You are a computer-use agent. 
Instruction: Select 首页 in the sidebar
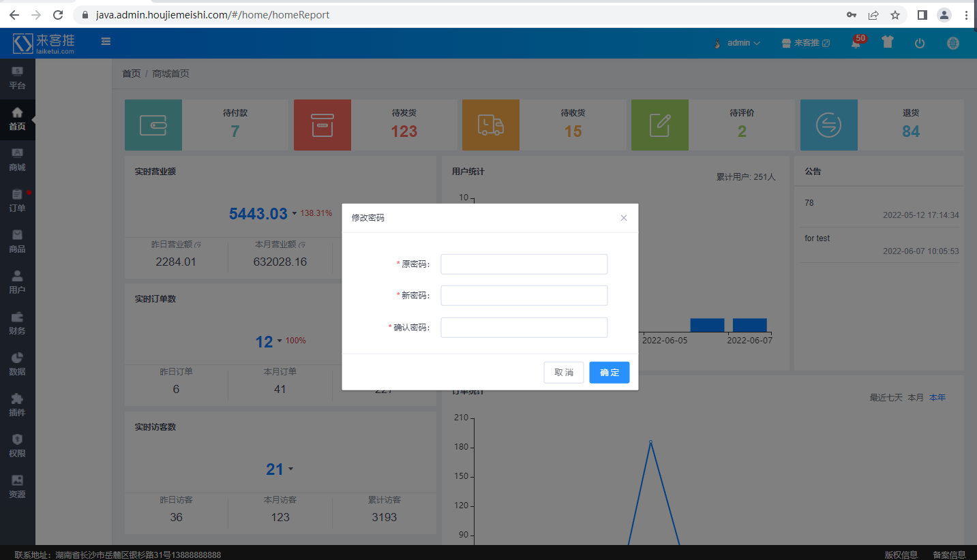[17, 119]
